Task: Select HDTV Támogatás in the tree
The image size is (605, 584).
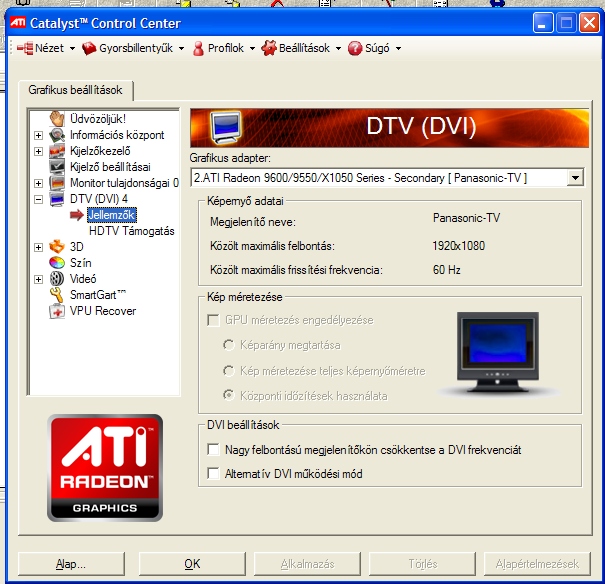Action: [x=132, y=231]
